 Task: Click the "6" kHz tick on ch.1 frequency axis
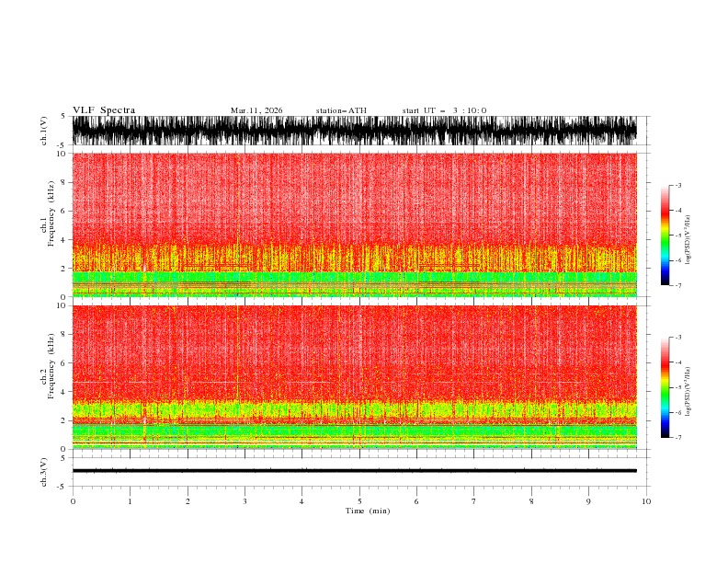point(64,211)
